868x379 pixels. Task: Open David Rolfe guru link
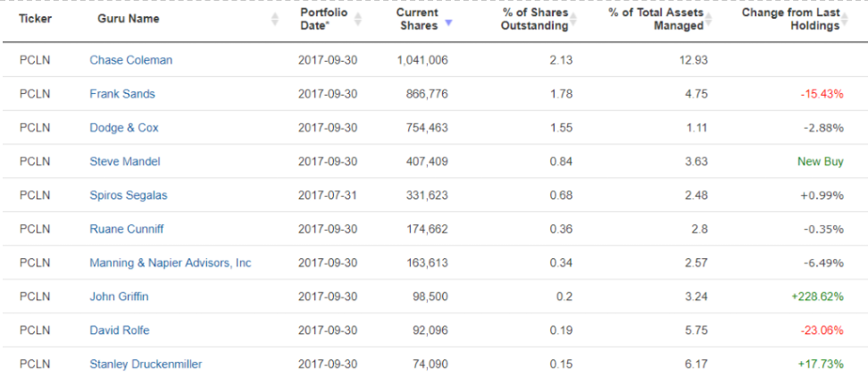(120, 330)
